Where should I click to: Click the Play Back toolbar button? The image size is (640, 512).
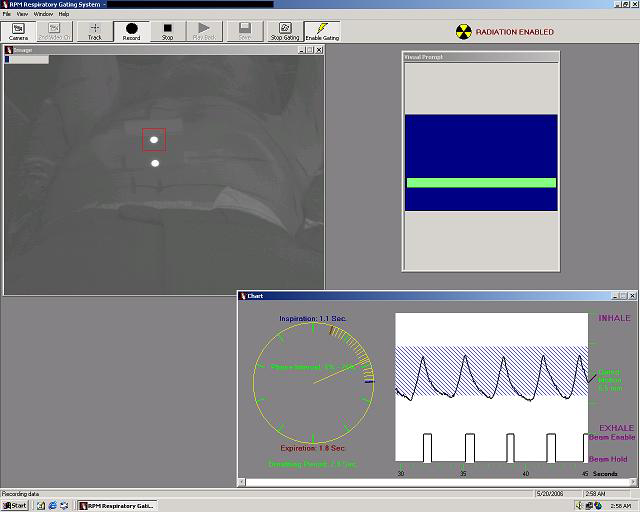[x=204, y=31]
